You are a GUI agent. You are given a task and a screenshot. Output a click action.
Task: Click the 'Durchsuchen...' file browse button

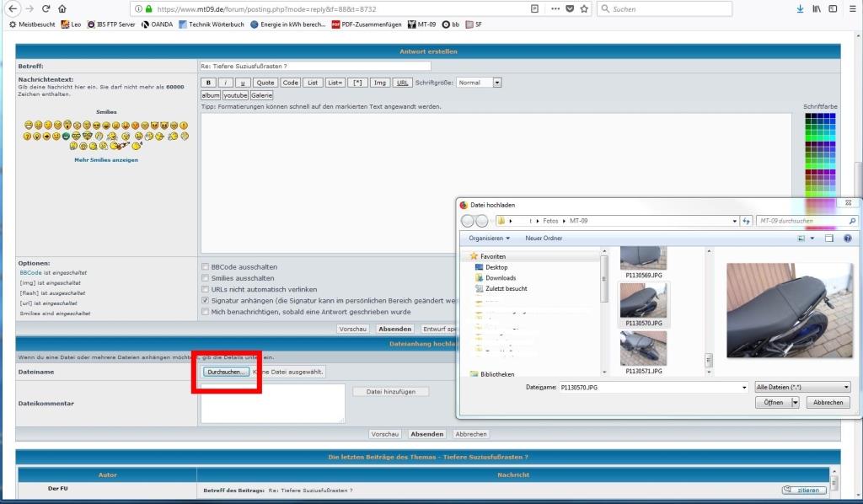click(x=226, y=372)
